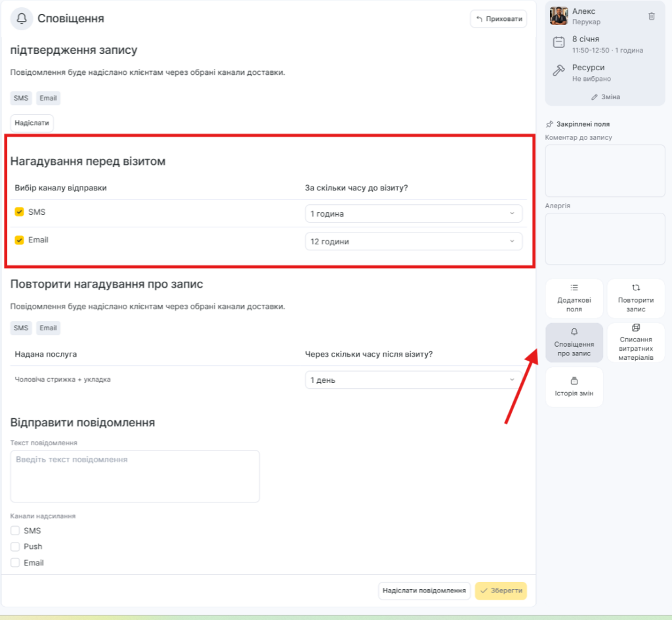
Task: Open the '1 день' repeat reminder dropdown
Action: 413,380
